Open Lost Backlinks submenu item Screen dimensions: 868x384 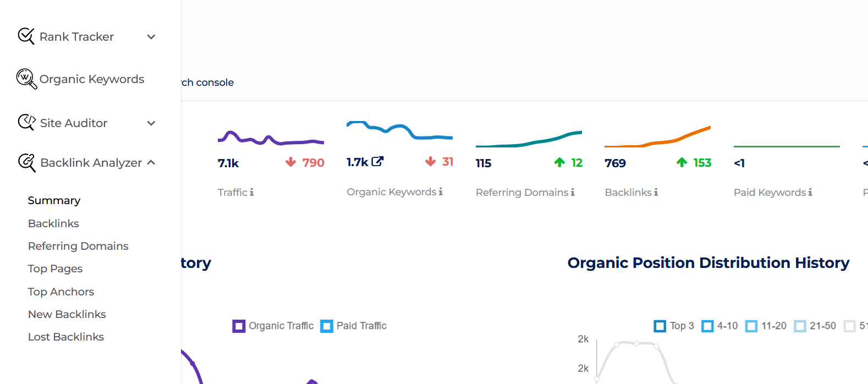pos(66,337)
